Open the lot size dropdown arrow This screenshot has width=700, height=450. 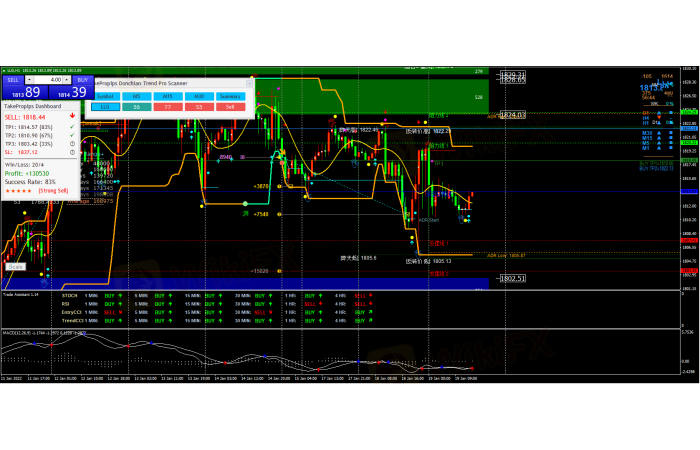[x=27, y=78]
